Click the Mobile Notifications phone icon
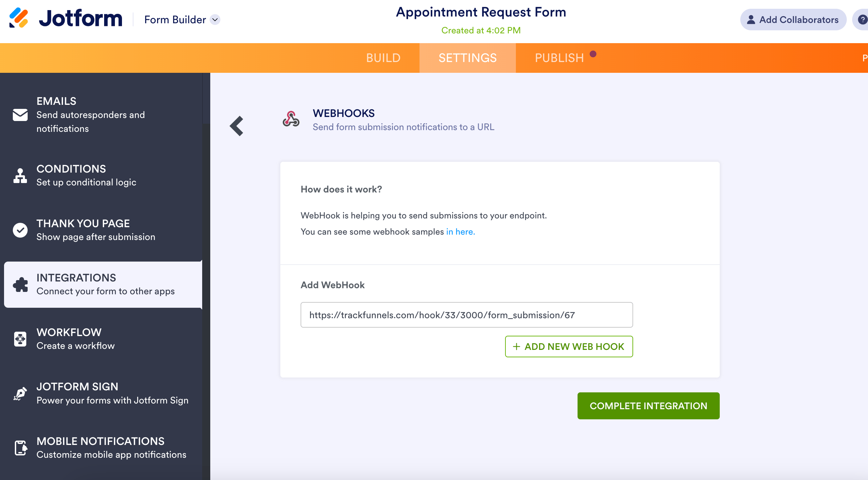Image resolution: width=868 pixels, height=480 pixels. pos(21,448)
